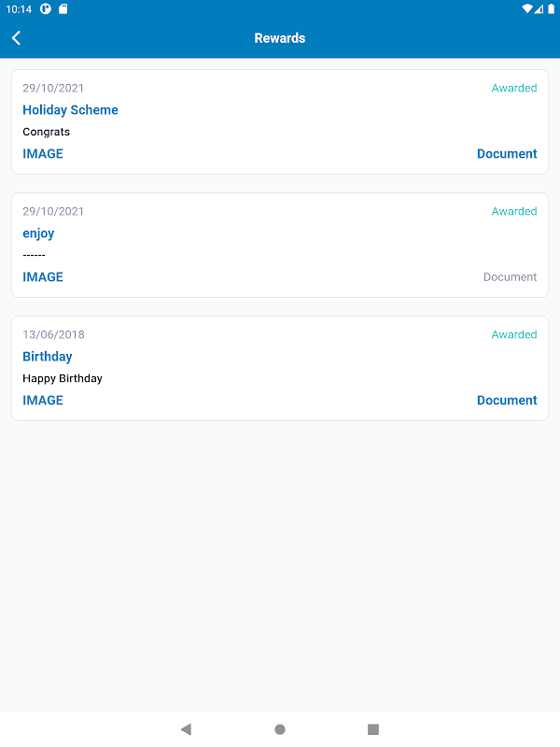Viewport: 560px width, 747px height.
Task: Tap Awarded status on enjoy card
Action: (x=514, y=212)
